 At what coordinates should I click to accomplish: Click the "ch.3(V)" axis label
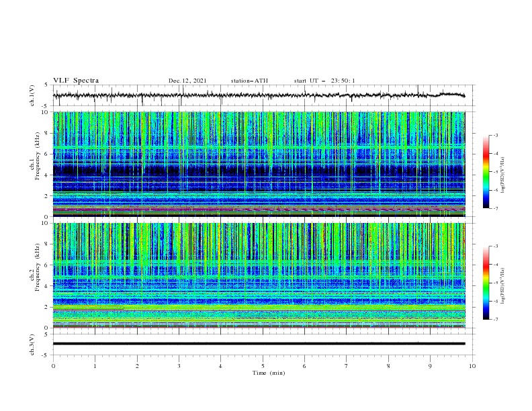coord(32,345)
